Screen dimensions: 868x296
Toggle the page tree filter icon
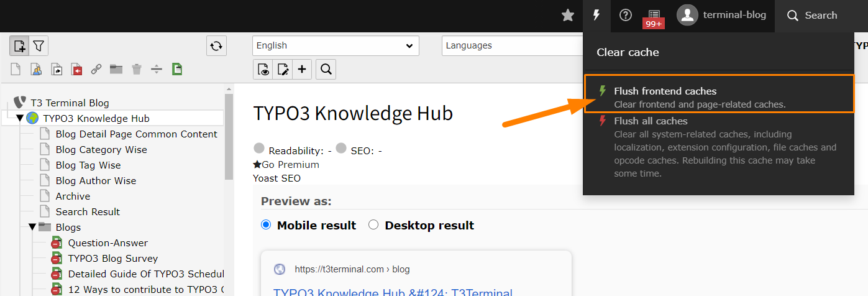[x=39, y=45]
